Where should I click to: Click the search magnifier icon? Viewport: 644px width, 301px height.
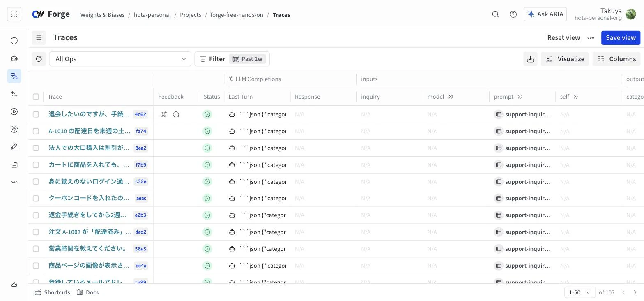(x=495, y=14)
